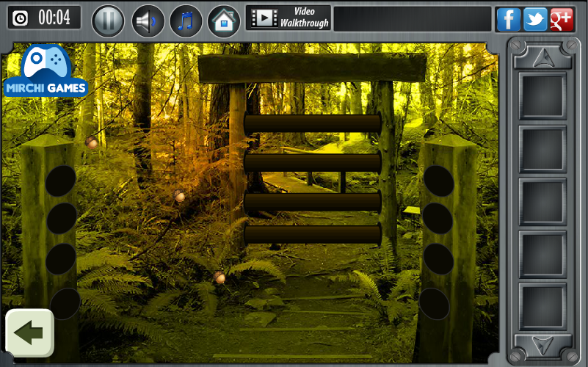Click the third hole in the left post
The height and width of the screenshot is (367, 588).
click(61, 259)
